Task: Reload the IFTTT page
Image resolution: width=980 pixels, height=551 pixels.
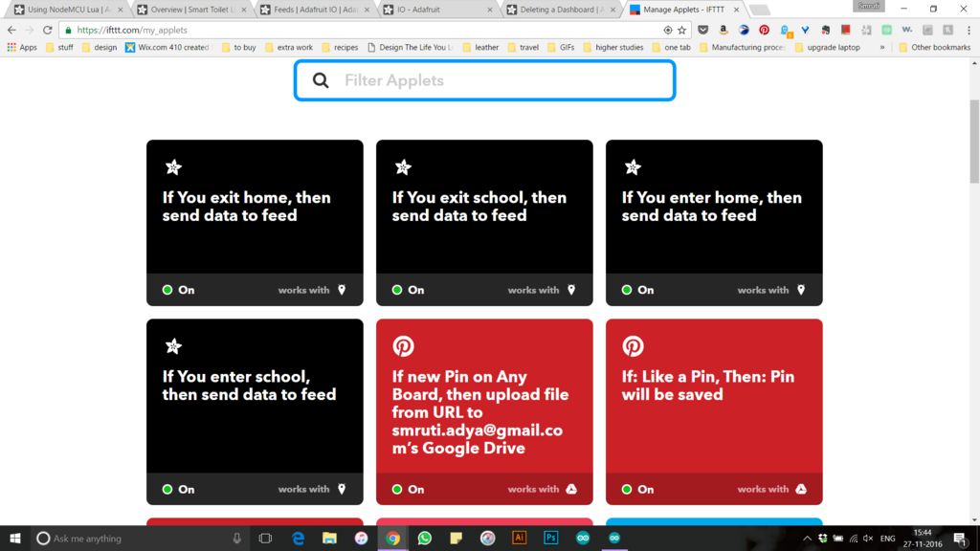Action: tap(48, 30)
